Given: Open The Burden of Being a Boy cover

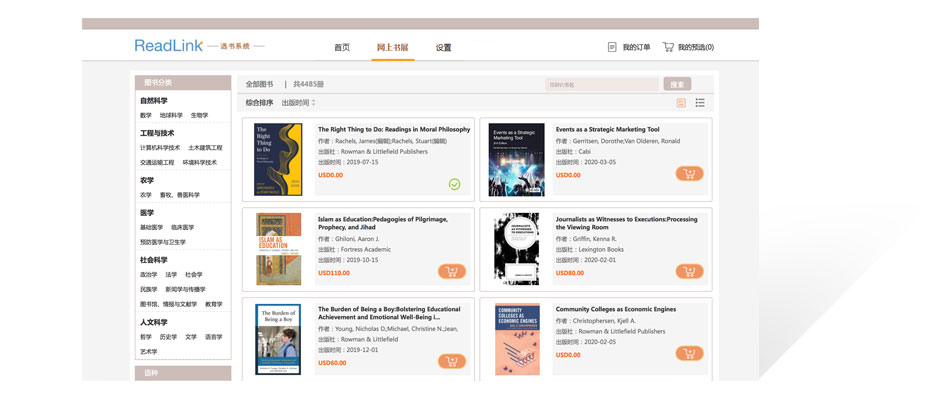Looking at the screenshot, I should (x=278, y=339).
